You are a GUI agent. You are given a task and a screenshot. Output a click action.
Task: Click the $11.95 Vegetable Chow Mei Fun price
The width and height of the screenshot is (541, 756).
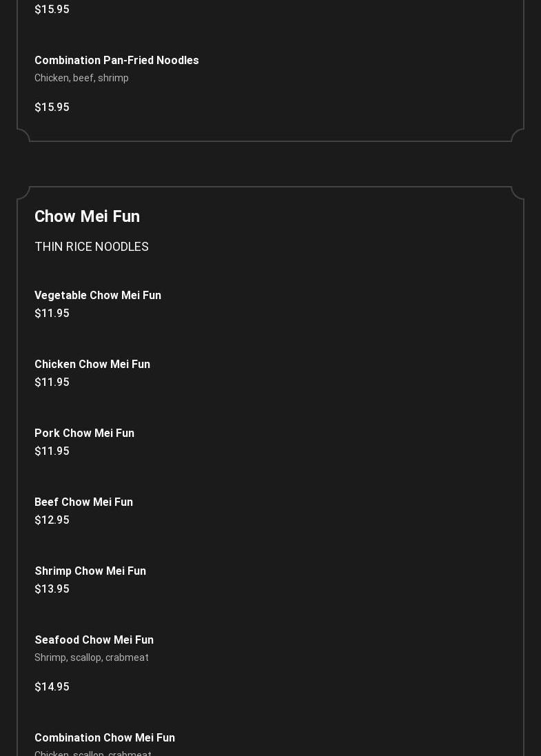52,313
